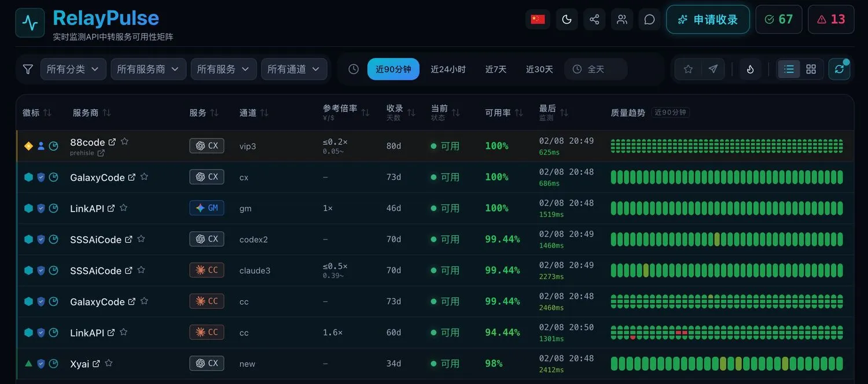868x384 pixels.
Task: Click LinkAPI cc row quality trend bar
Action: [x=727, y=332]
